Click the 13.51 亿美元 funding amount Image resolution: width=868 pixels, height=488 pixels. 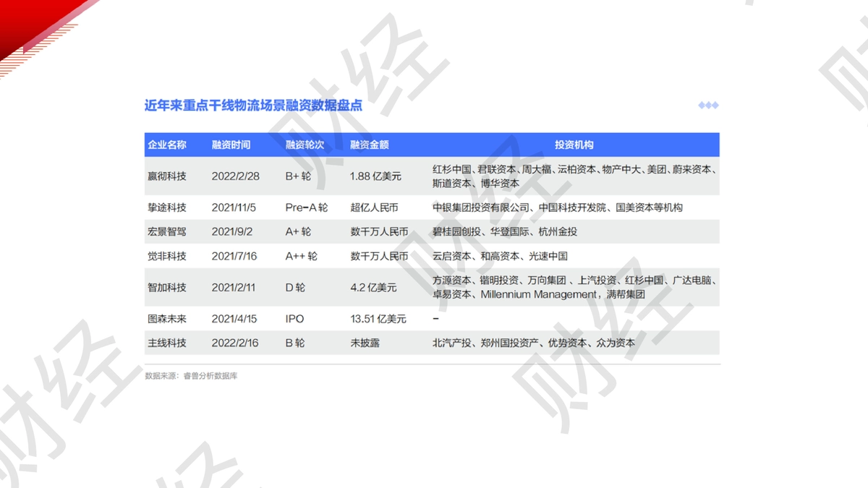378,319
